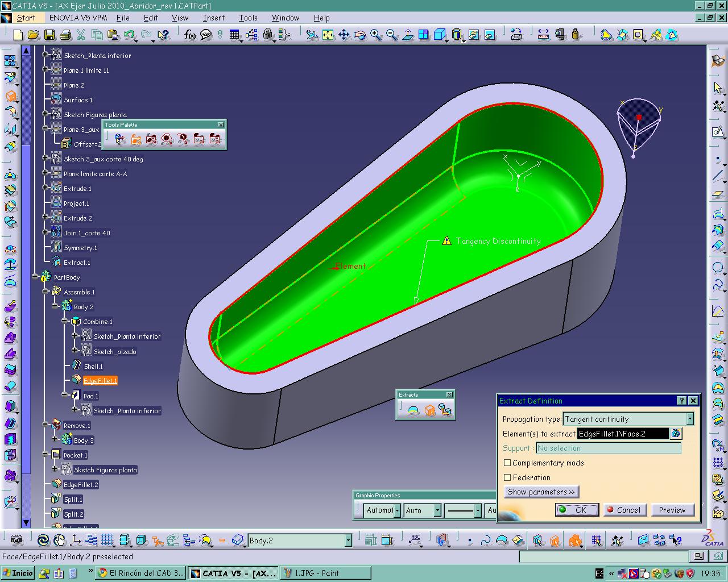This screenshot has width=728, height=582.
Task: Click the Boundary icon in Extracts toolbar
Action: click(x=413, y=409)
